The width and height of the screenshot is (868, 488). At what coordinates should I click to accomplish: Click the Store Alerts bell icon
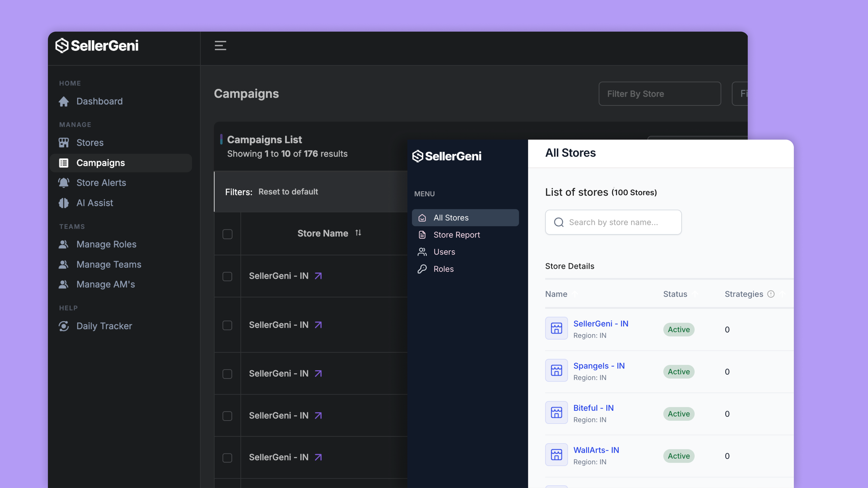(63, 183)
